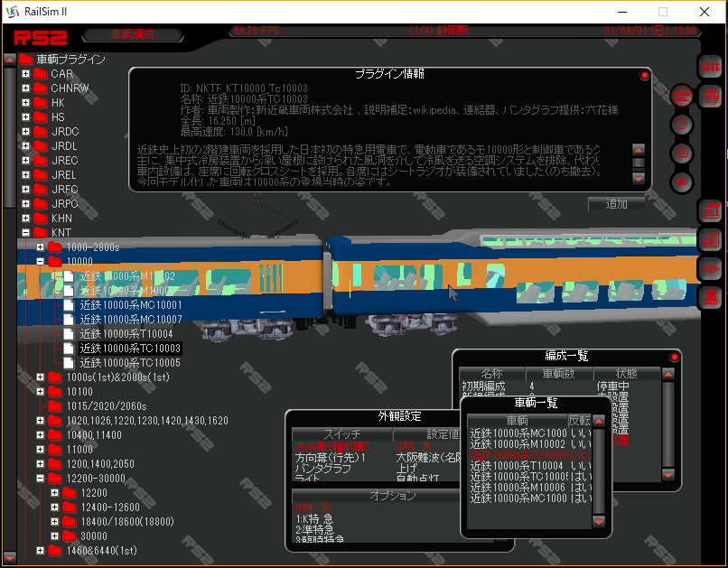Expand the JRDC folder node
Image resolution: width=728 pixels, height=568 pixels.
pyautogui.click(x=26, y=131)
